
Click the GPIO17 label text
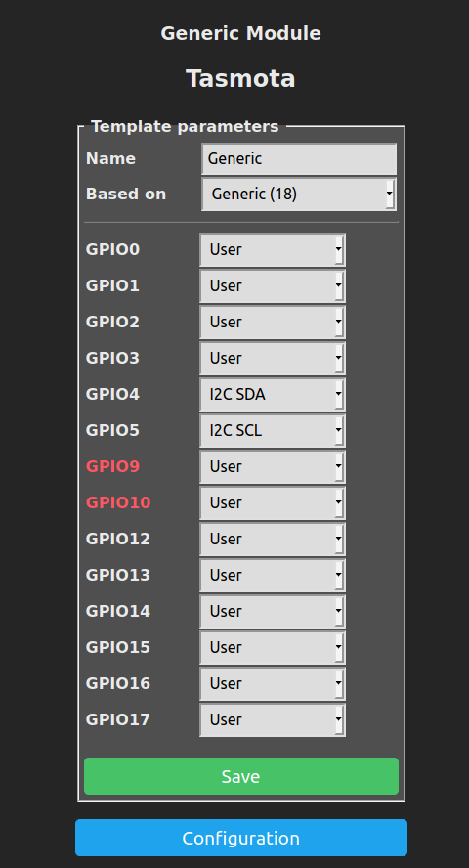[118, 719]
